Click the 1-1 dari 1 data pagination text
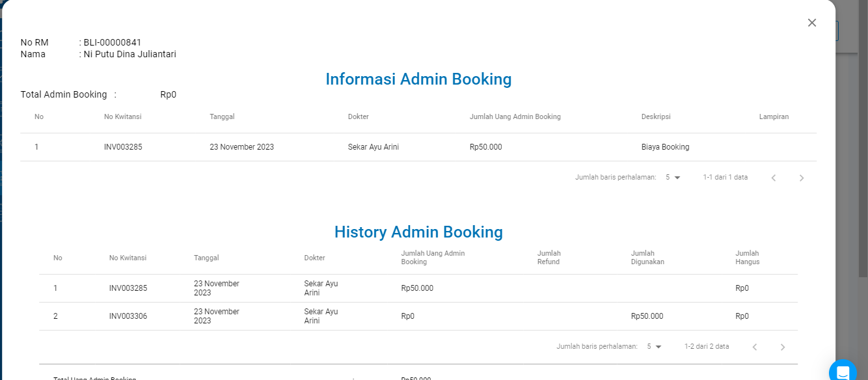The width and height of the screenshot is (868, 380). coord(726,177)
